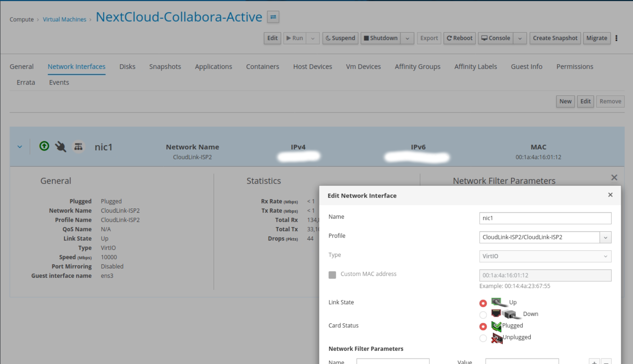Select the Down link state radio button
The width and height of the screenshot is (633, 364).
[483, 315]
